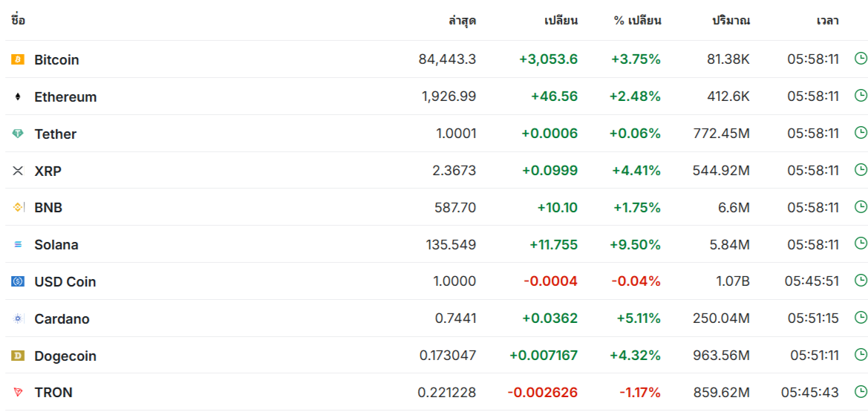Click the yellow BNB logo icon
Screen dimensions: 868x415
[x=18, y=208]
